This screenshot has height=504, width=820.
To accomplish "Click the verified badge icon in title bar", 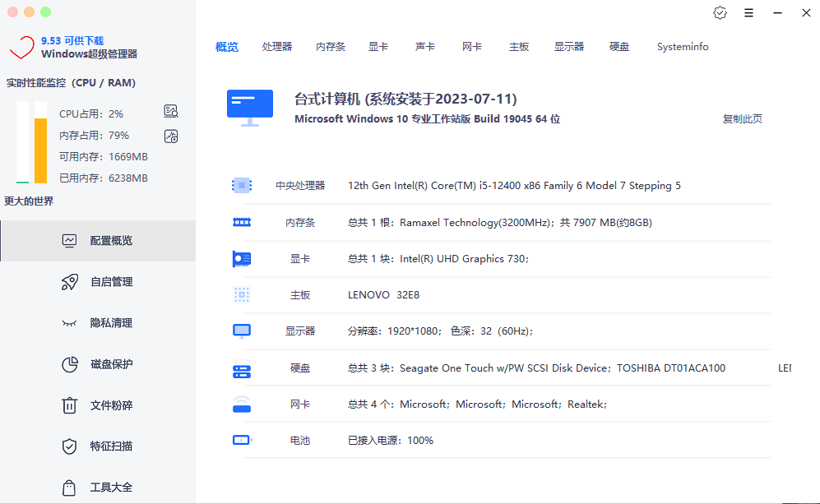I will pos(720,12).
